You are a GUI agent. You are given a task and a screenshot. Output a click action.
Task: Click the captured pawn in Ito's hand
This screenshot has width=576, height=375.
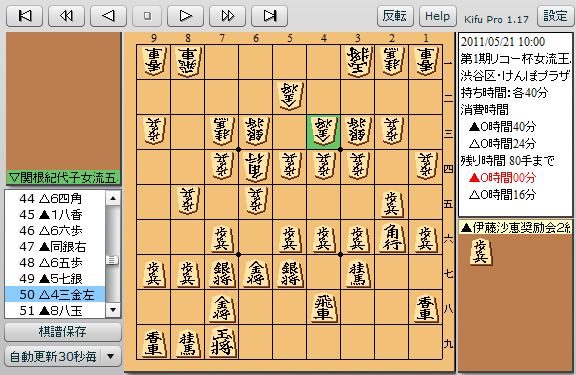coord(480,252)
